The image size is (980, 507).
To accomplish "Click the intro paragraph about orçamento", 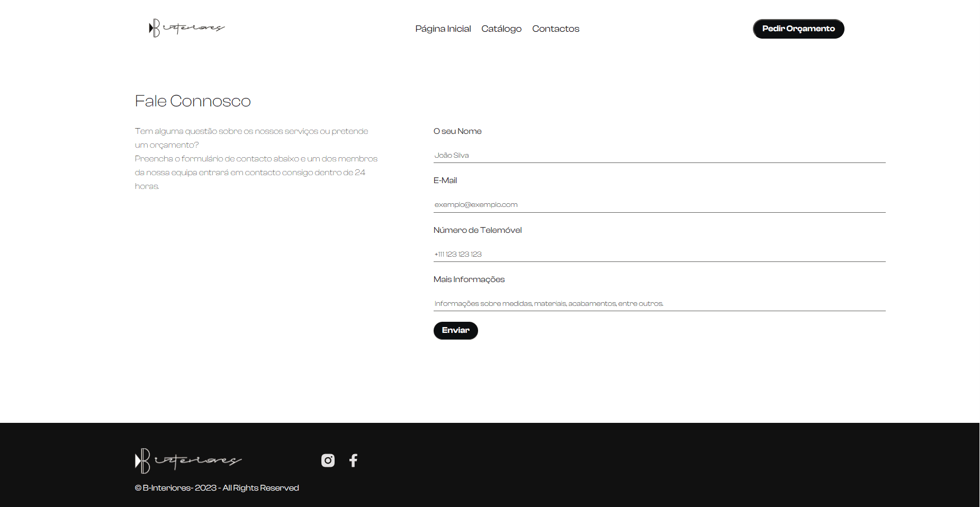I will pos(256,159).
